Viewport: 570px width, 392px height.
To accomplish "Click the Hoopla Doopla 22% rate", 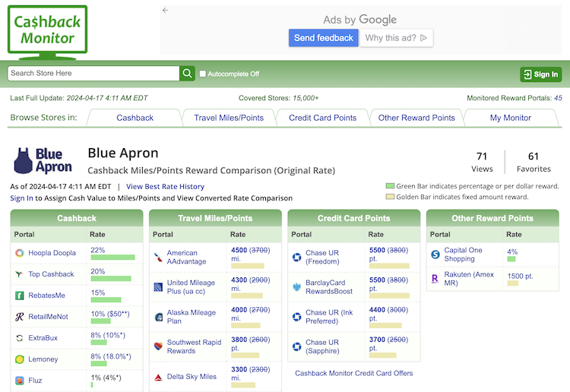I will pos(98,250).
